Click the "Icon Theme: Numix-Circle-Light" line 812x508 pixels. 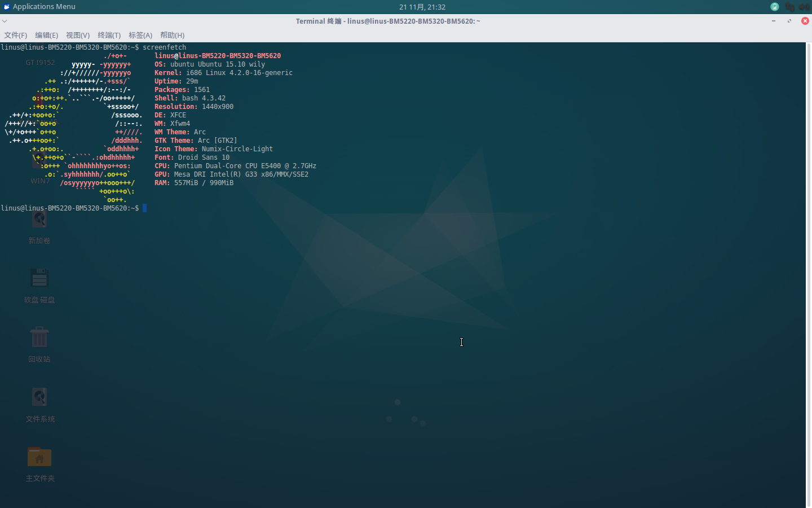coord(214,149)
